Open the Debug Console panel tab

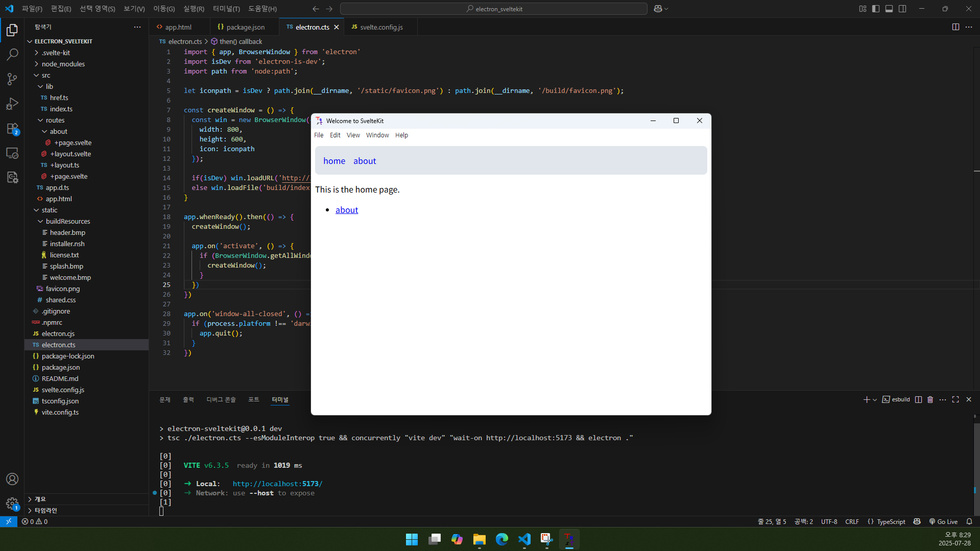coord(221,399)
